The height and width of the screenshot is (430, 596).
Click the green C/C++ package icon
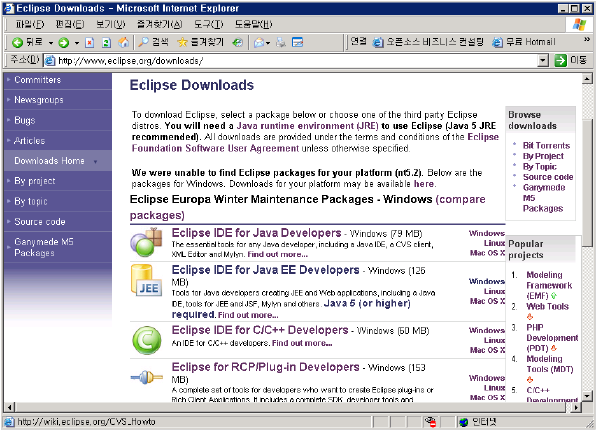pyautogui.click(x=147, y=340)
